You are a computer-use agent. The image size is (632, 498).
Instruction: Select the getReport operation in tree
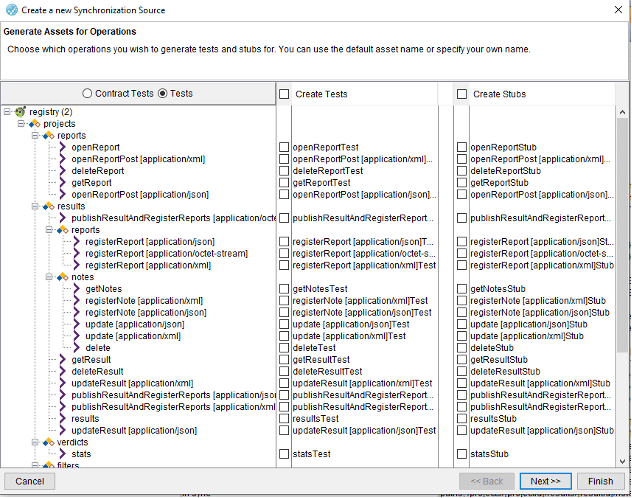(x=91, y=183)
